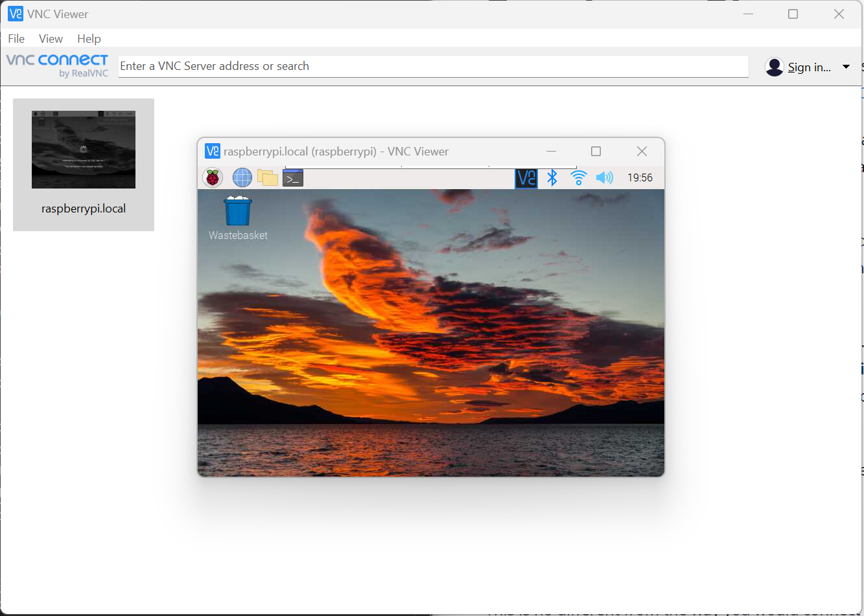Click the Sign in link
The height and width of the screenshot is (616, 864).
click(809, 67)
